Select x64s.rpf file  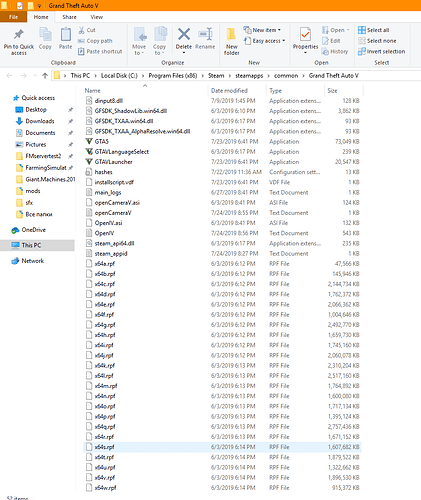tap(222, 447)
